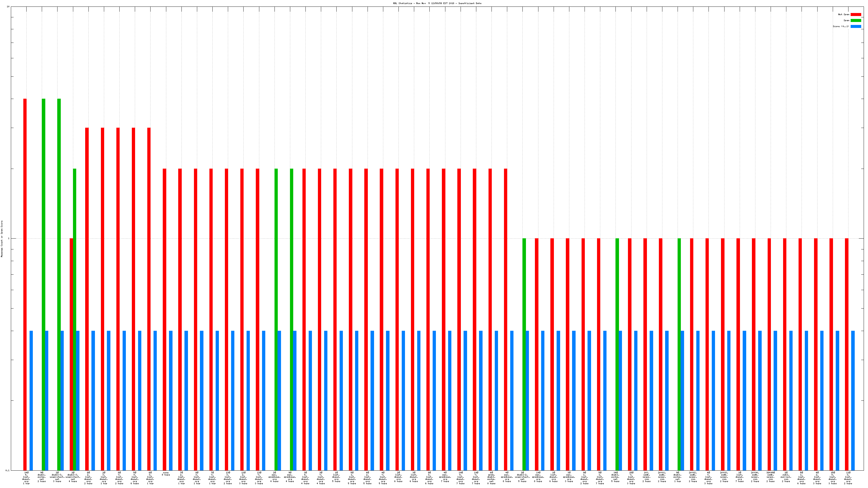Click the blue score bar above 'none 8 hops'

point(171,400)
